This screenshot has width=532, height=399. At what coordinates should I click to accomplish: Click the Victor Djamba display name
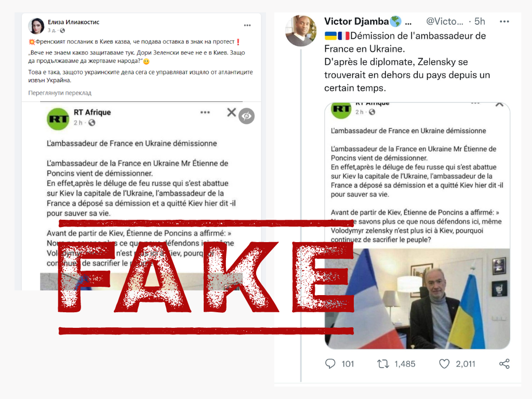point(356,21)
